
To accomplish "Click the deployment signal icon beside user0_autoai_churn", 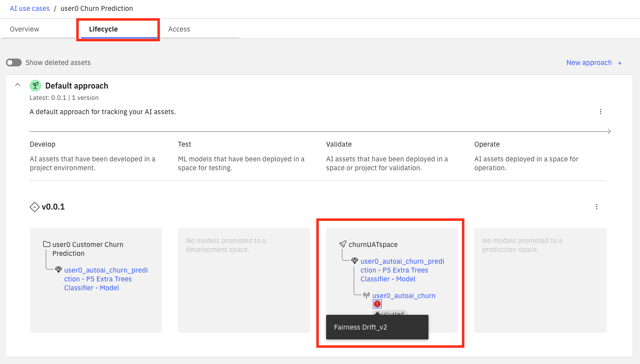I will point(366,296).
